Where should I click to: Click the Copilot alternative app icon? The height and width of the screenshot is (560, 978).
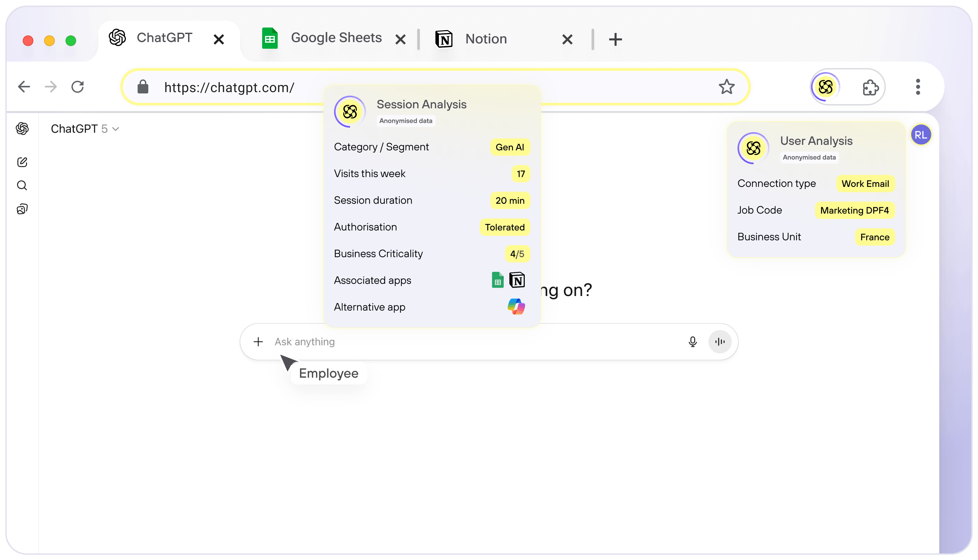tap(516, 307)
